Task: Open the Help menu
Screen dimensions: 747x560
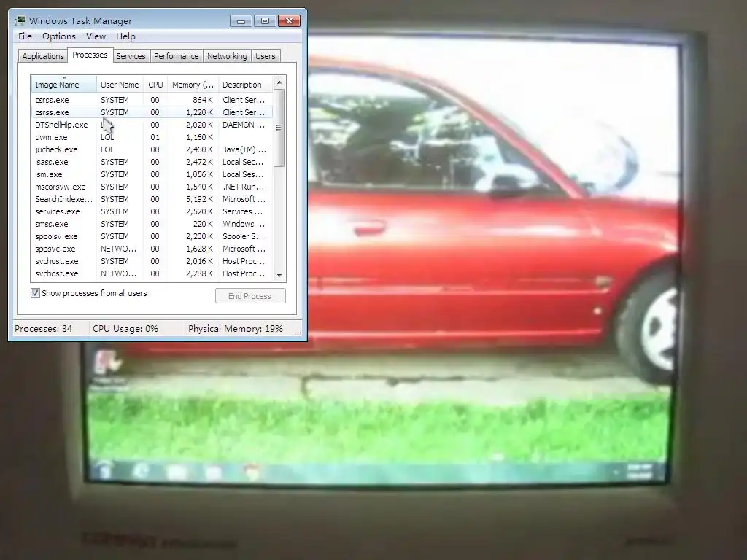Action: (125, 36)
